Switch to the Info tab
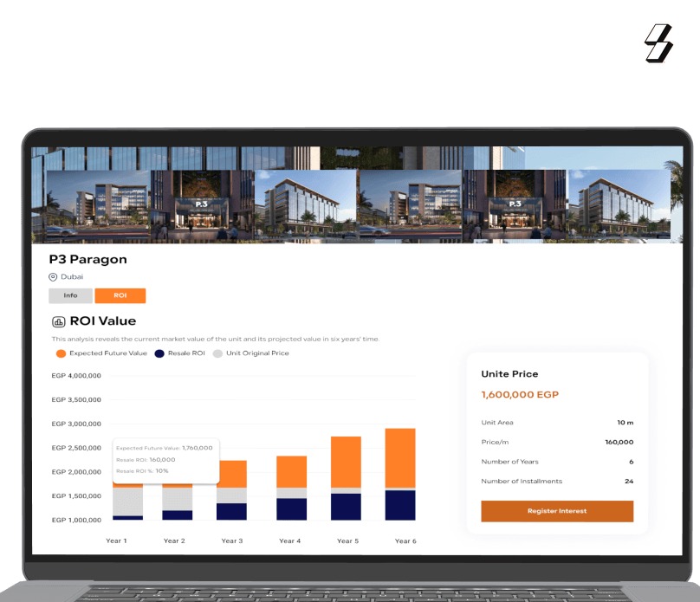700x602 pixels. point(70,295)
